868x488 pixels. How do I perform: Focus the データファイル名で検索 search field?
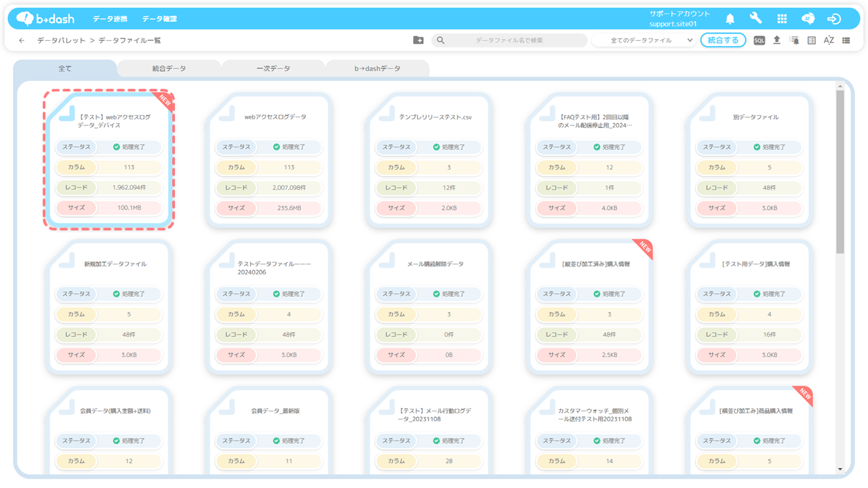tap(509, 41)
